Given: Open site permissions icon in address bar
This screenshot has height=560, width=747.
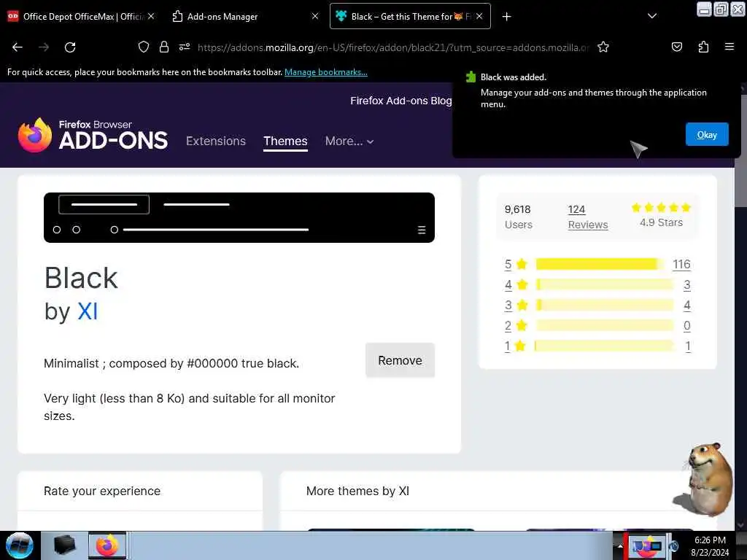Looking at the screenshot, I should [185, 47].
